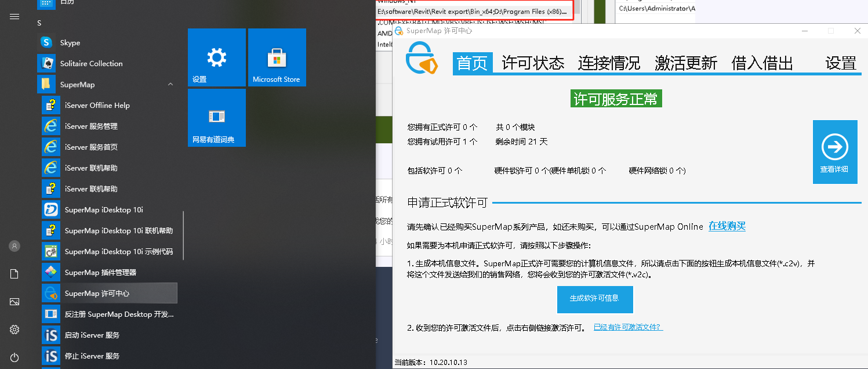Expand the Start menu hamburger navigation
The image size is (868, 369).
pos(14,16)
